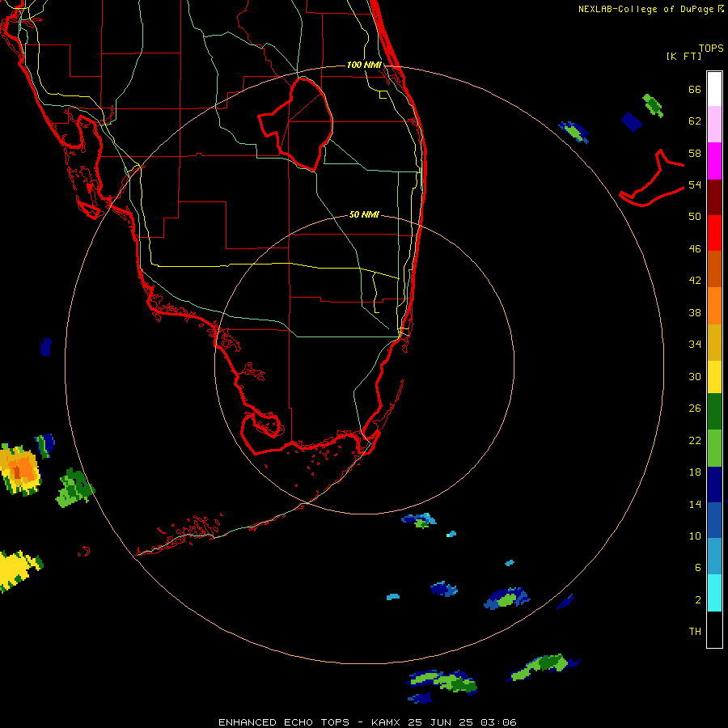The width and height of the screenshot is (728, 728).
Task: Click the "34" legend value
Action: [x=695, y=344]
